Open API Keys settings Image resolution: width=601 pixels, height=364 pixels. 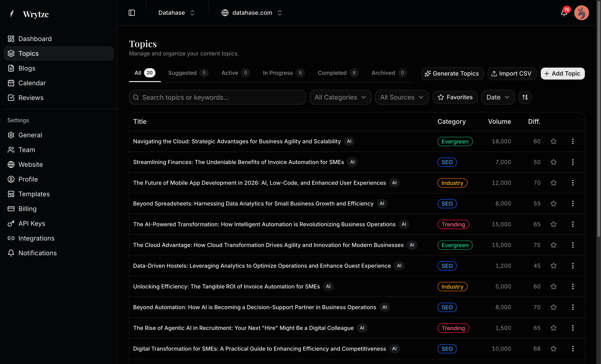(59, 224)
